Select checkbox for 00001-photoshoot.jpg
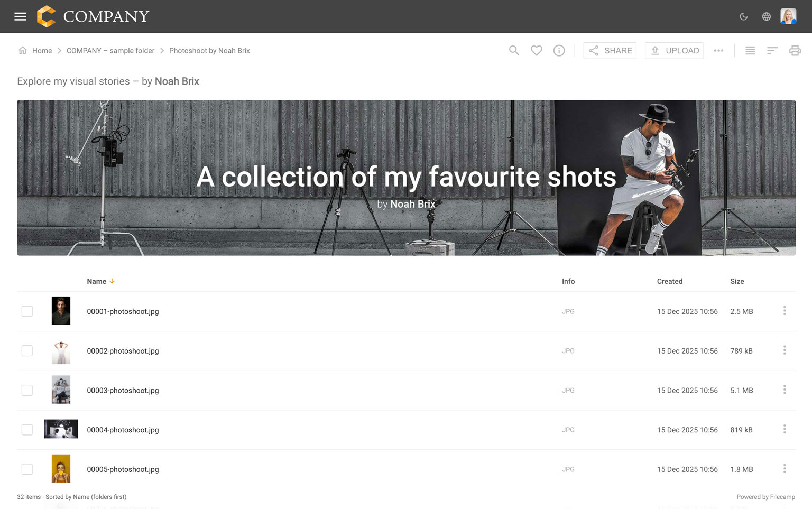The image size is (812, 509). pyautogui.click(x=27, y=311)
